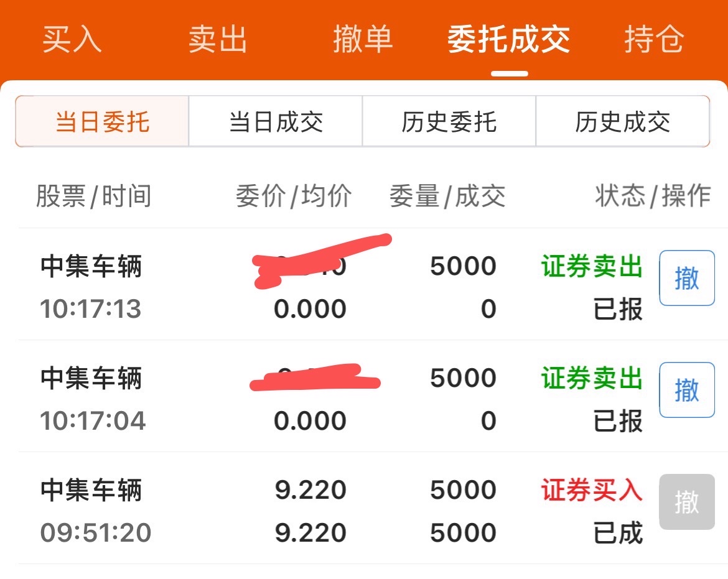Switch to 当日成交 sub-tab

click(x=276, y=121)
